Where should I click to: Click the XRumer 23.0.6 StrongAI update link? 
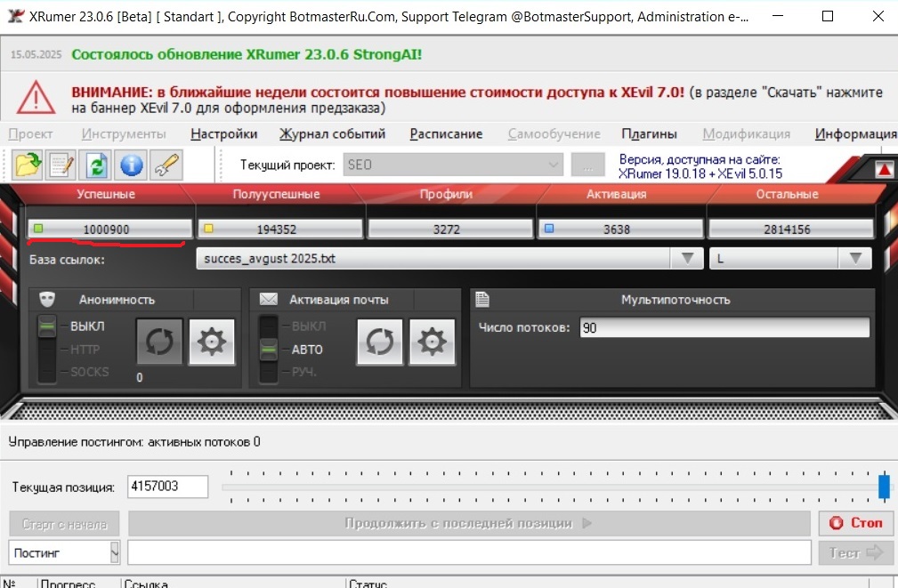coord(247,54)
